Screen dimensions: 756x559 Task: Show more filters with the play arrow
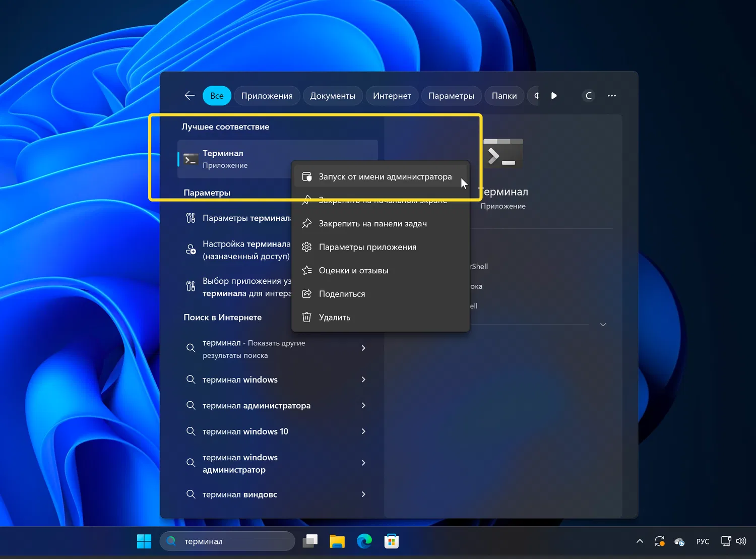point(554,96)
